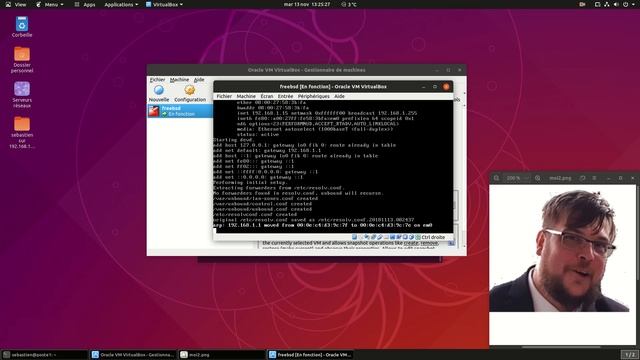The image size is (640, 360).
Task: Open Écran menu in freebsd VM window
Action: (x=267, y=96)
